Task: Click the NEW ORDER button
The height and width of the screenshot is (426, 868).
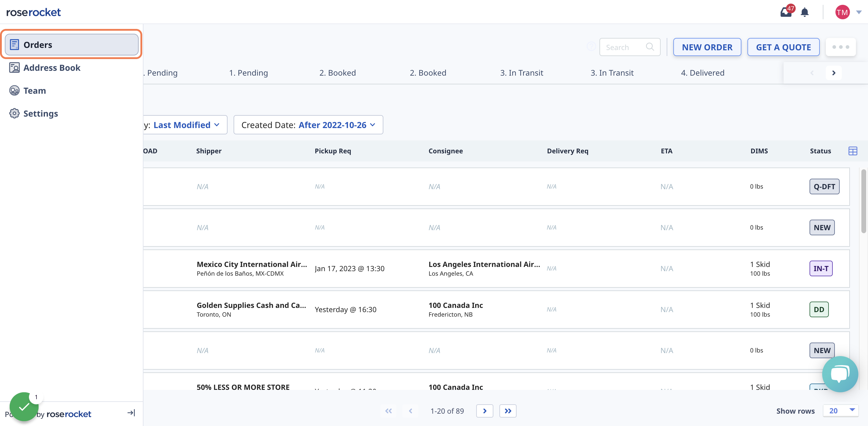Action: pyautogui.click(x=707, y=47)
